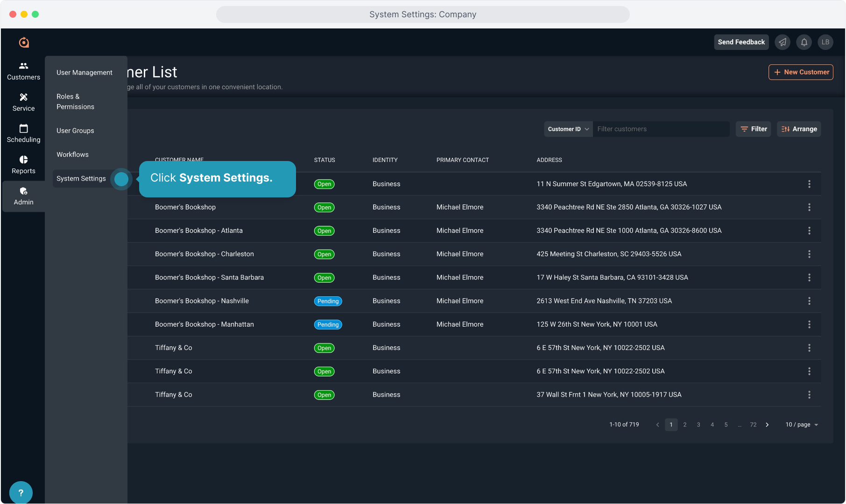Open the Reports pie chart icon

point(23,160)
